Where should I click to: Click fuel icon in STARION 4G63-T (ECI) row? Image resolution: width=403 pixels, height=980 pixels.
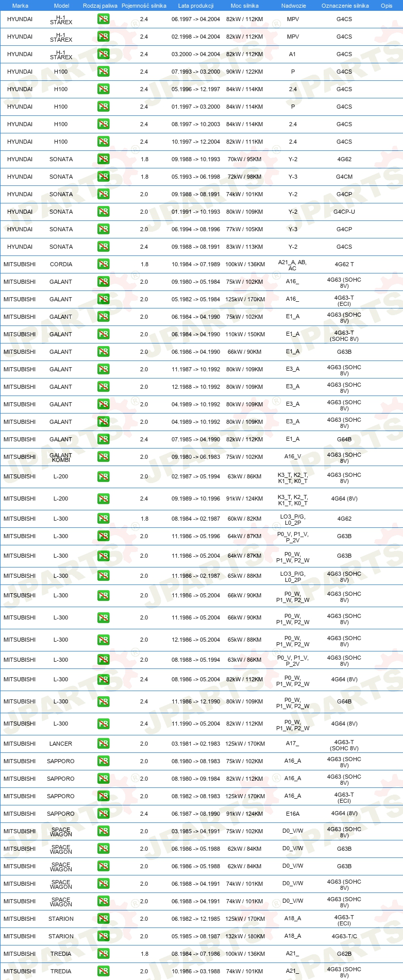coord(103,919)
